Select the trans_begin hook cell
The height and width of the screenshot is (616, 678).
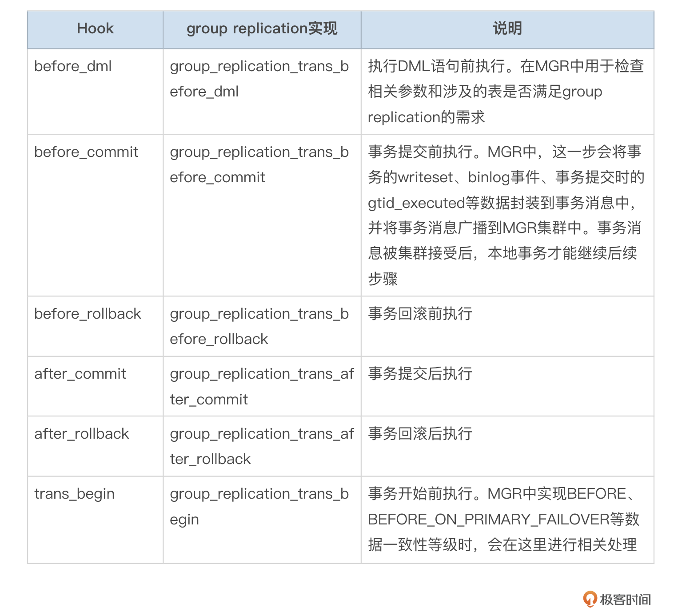[x=74, y=494]
